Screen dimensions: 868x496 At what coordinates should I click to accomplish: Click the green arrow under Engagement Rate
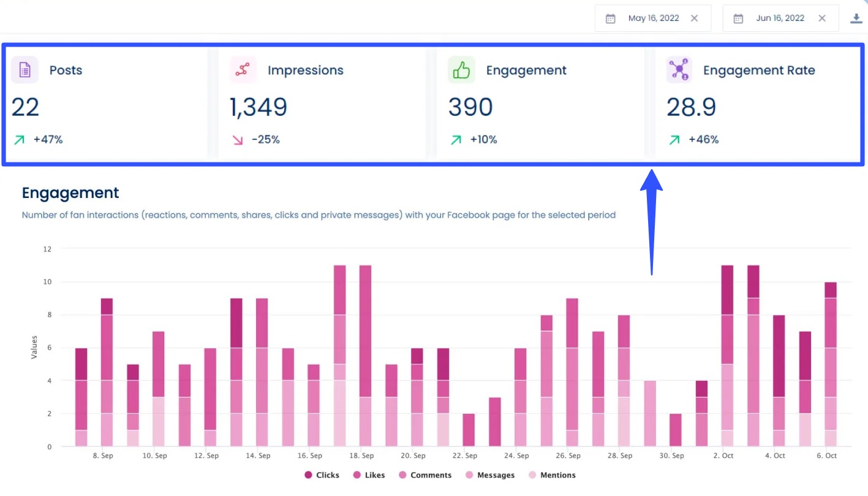[x=673, y=139]
